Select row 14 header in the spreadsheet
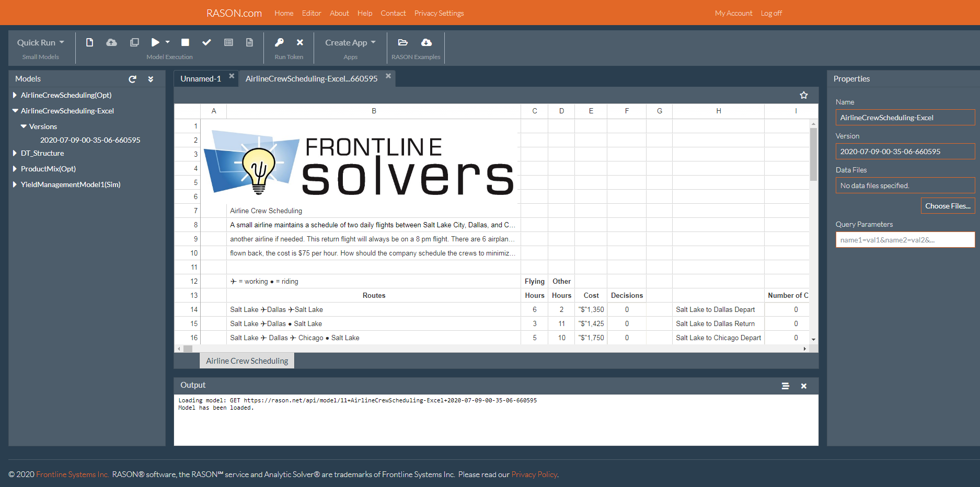 [x=187, y=310]
